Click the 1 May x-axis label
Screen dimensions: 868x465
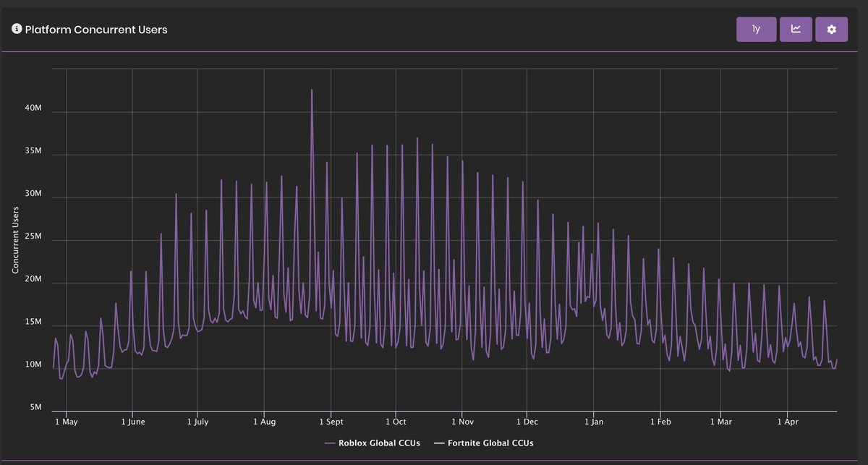tap(66, 421)
